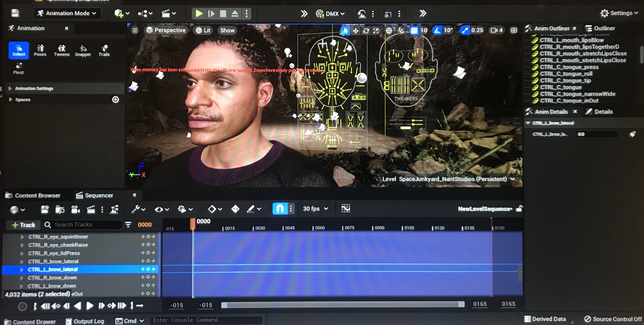Click the Save icon in the top toolbar
The height and width of the screenshot is (325, 644).
tap(15, 13)
